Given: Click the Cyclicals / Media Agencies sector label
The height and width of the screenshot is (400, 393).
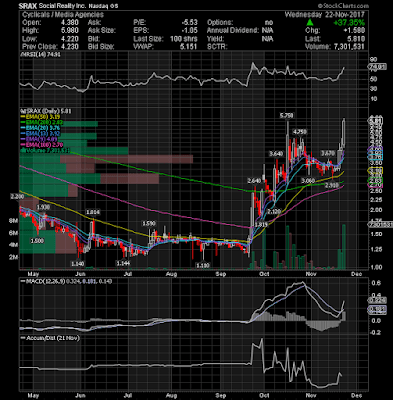Looking at the screenshot, I should (x=63, y=15).
